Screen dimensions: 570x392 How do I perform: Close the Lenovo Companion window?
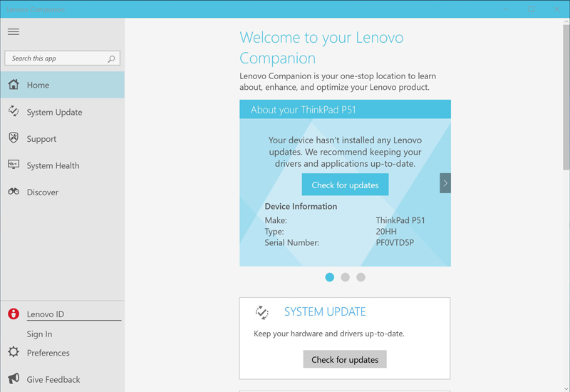coord(556,9)
